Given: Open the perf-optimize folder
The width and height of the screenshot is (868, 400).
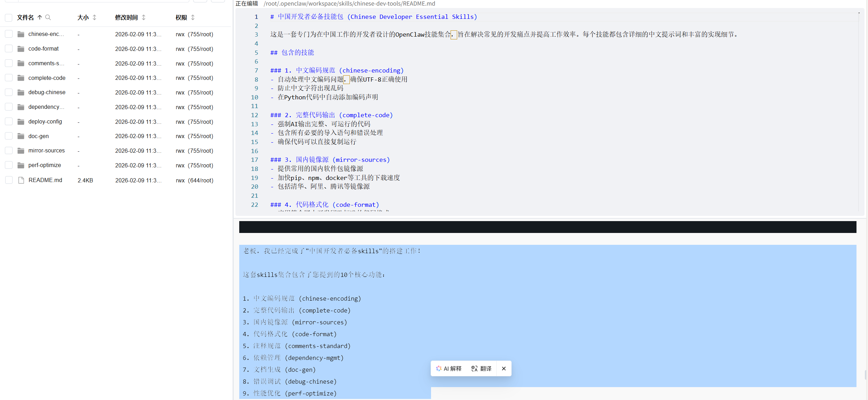Looking at the screenshot, I should (45, 165).
